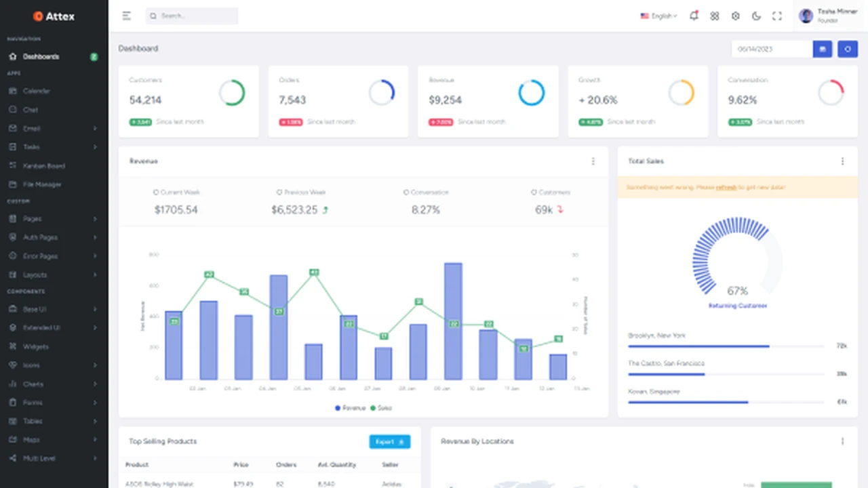This screenshot has width=868, height=488.
Task: Click the Multi Level share icon
Action: 12,458
